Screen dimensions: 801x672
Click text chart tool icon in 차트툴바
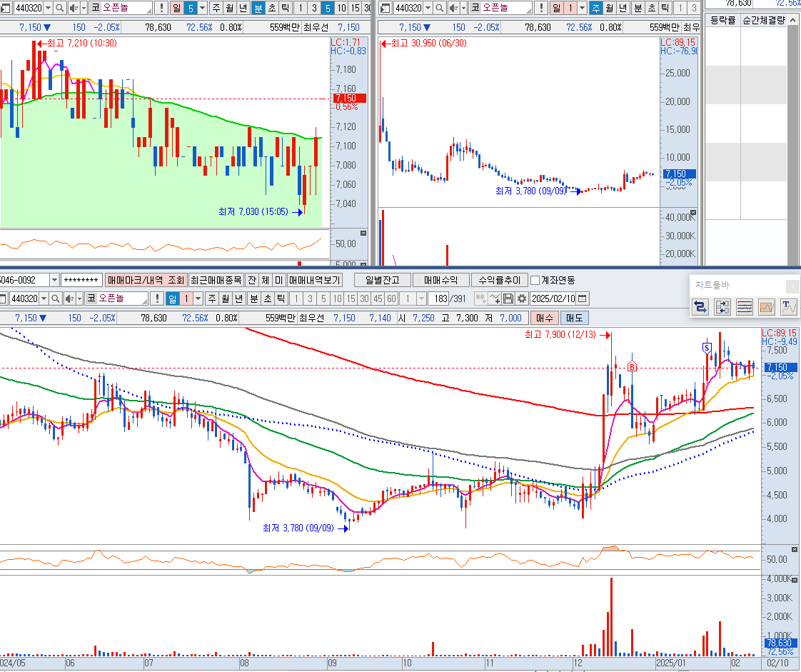point(790,307)
